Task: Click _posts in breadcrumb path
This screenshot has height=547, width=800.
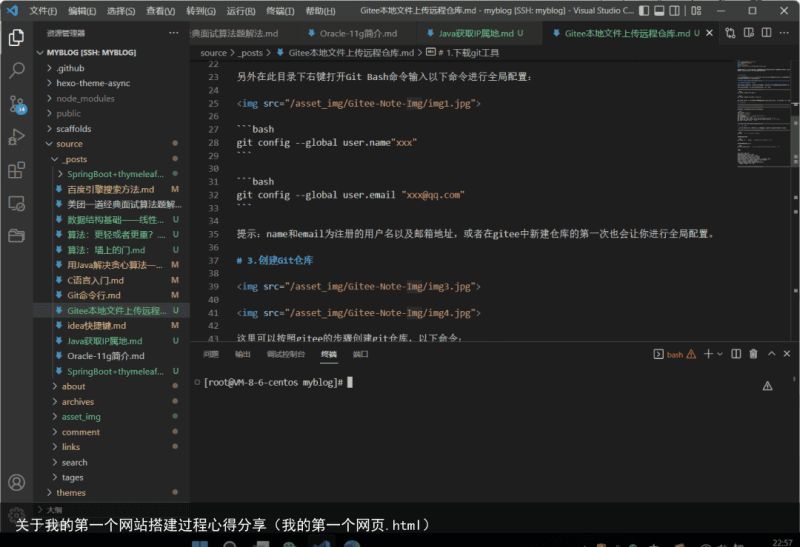Action: (250, 53)
